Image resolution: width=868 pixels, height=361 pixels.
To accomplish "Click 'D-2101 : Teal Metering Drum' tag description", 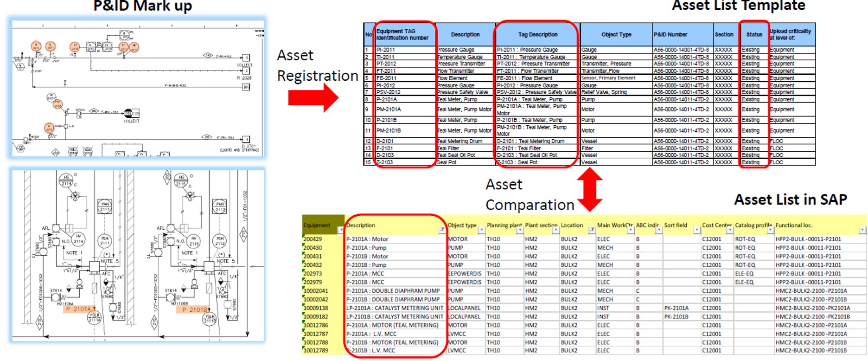I will [537, 141].
